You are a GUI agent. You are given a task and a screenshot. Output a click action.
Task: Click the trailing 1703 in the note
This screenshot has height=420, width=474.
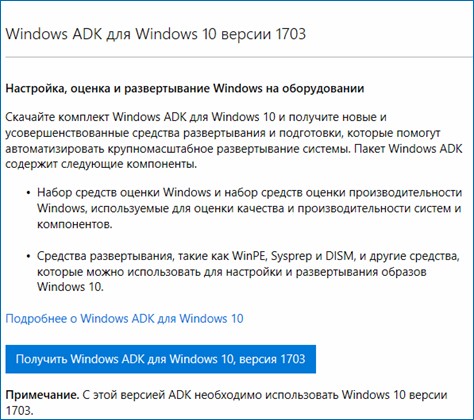[20, 411]
